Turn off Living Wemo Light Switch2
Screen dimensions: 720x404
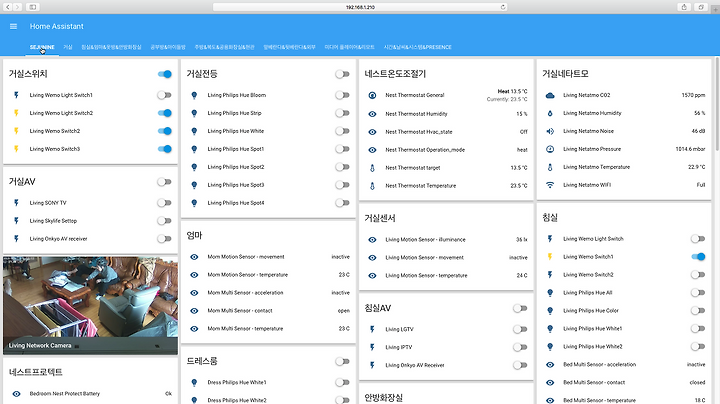point(164,113)
